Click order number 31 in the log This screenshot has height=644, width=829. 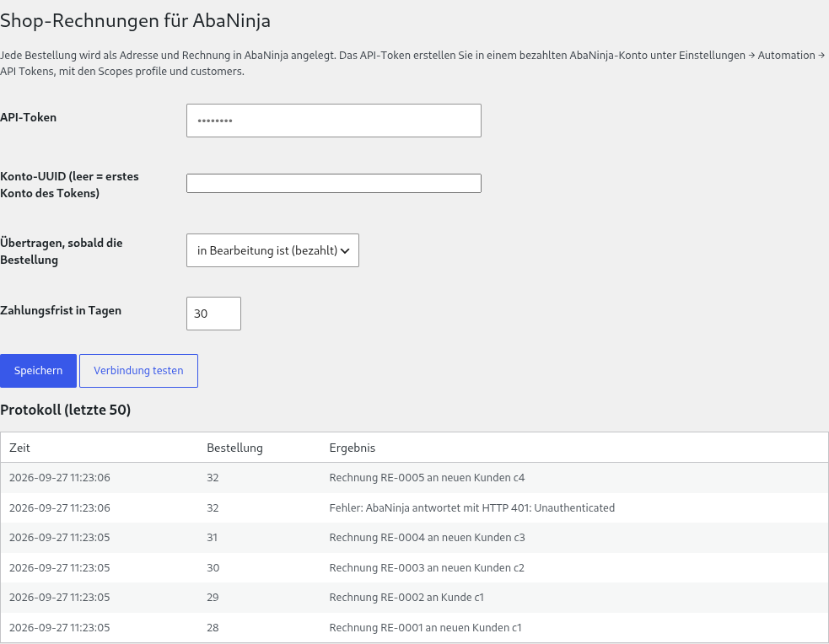pyautogui.click(x=212, y=537)
